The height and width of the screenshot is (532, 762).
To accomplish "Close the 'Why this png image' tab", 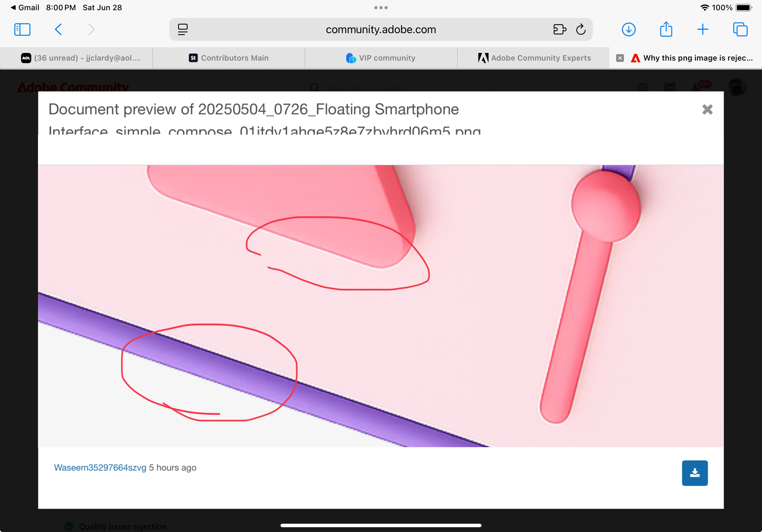I will (620, 58).
